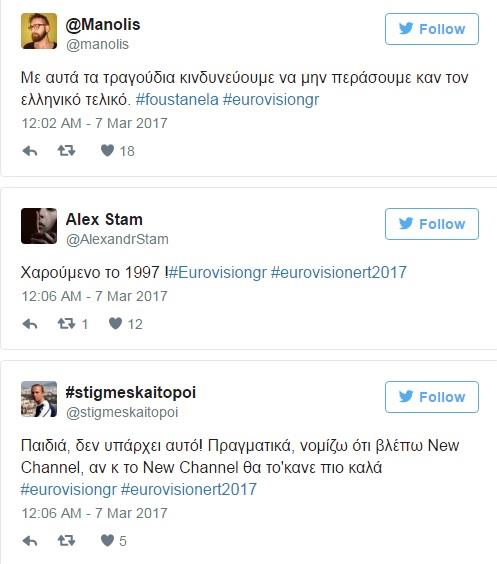The image size is (497, 564).
Task: Like Alex Stam's tweet with 12 likes
Action: click(115, 323)
